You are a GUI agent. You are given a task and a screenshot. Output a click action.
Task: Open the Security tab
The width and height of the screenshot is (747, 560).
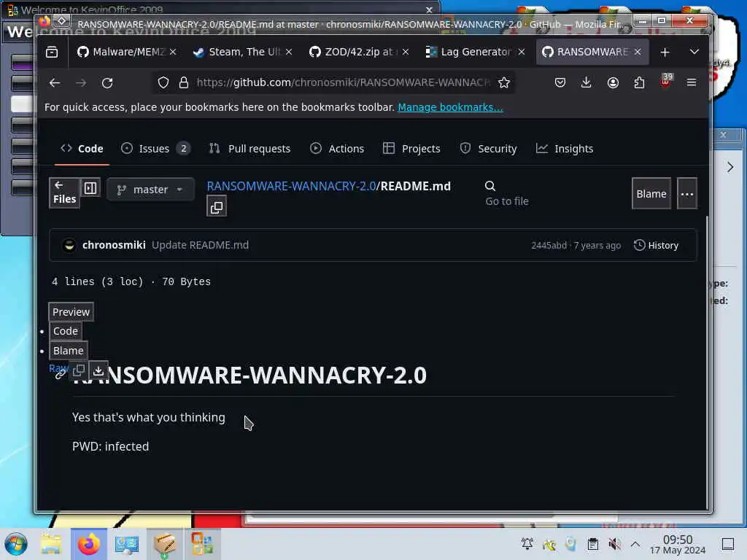(x=488, y=149)
